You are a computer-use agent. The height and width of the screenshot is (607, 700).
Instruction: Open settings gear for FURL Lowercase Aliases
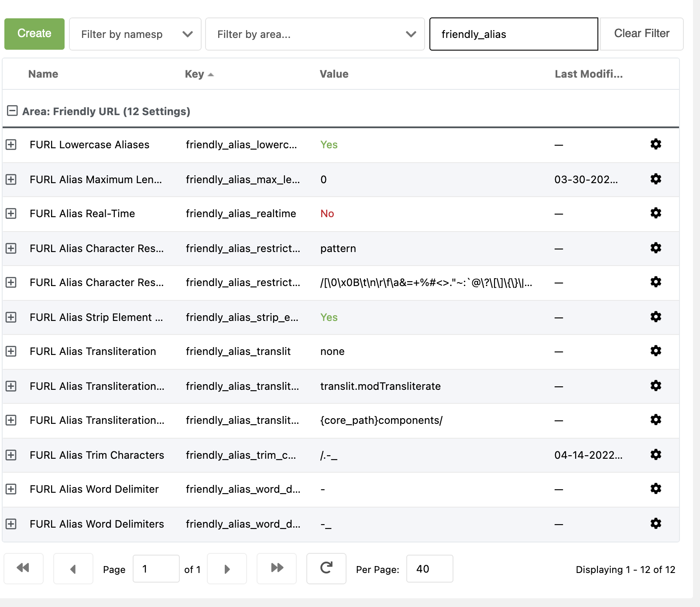pos(656,144)
